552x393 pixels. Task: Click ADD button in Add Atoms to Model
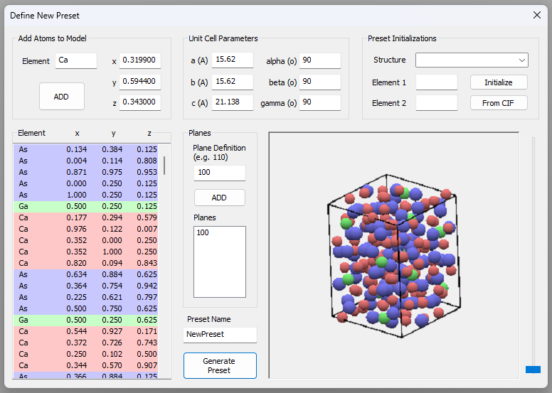click(62, 96)
